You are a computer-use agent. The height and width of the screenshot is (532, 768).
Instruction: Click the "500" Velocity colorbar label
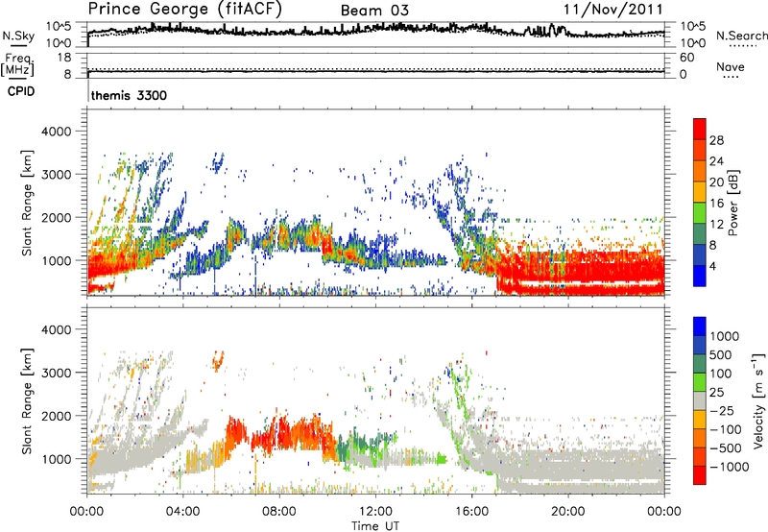tap(720, 354)
